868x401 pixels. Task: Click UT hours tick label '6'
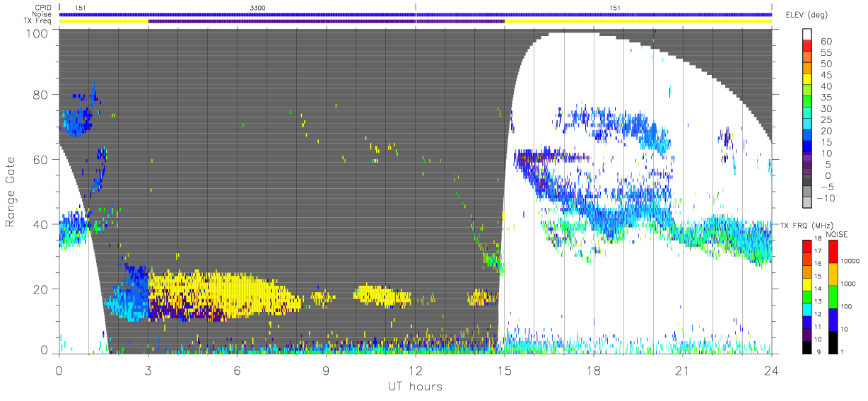click(x=237, y=371)
